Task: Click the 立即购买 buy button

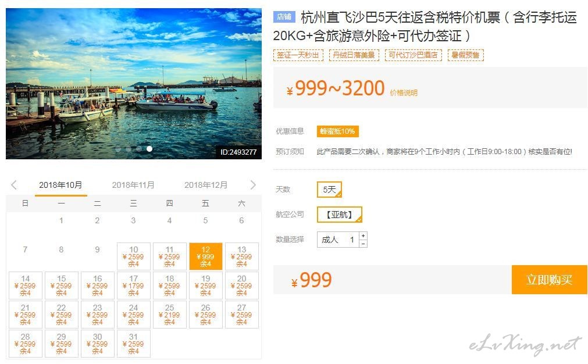Action: [x=550, y=280]
